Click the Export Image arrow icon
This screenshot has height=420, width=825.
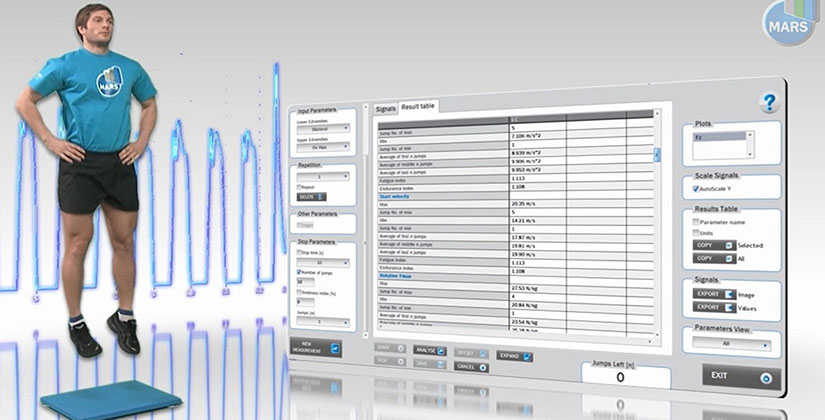(x=726, y=295)
